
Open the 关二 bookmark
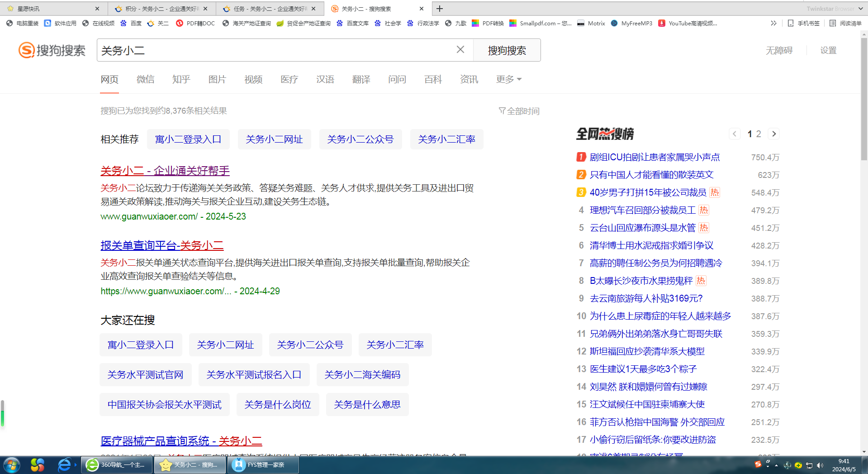pyautogui.click(x=158, y=23)
